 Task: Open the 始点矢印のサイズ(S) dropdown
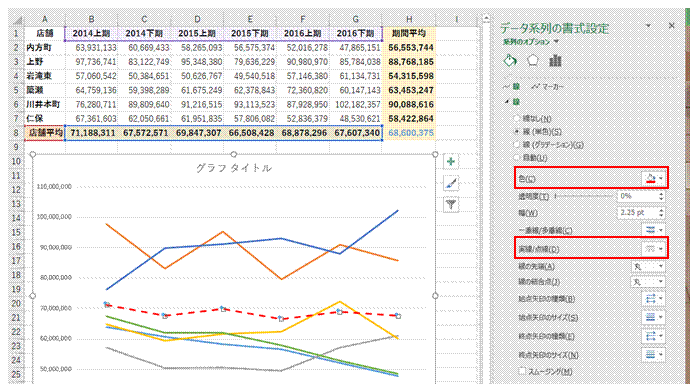(654, 317)
